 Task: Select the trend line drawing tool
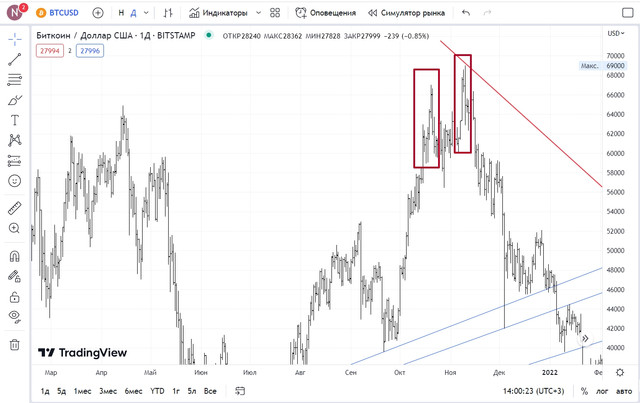pos(15,59)
